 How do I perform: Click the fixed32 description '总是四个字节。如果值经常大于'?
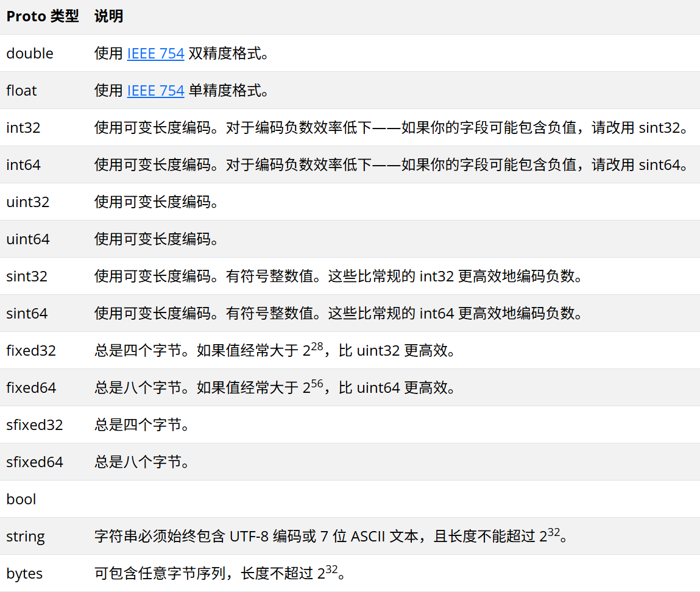pos(196,350)
